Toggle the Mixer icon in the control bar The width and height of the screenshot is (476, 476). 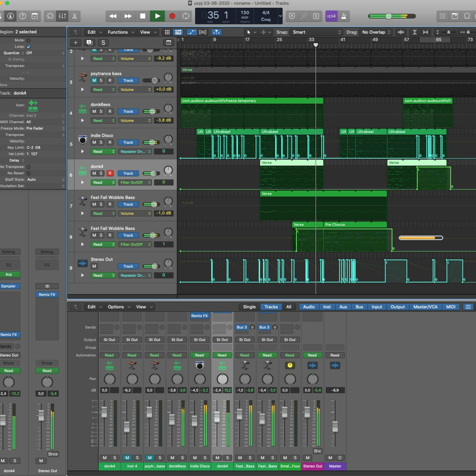tap(62, 16)
